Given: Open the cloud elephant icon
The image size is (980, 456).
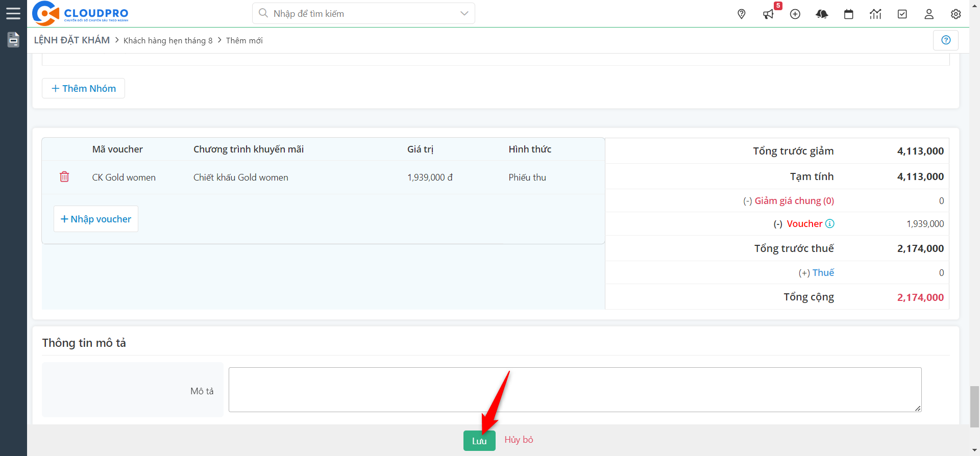Looking at the screenshot, I should [822, 14].
